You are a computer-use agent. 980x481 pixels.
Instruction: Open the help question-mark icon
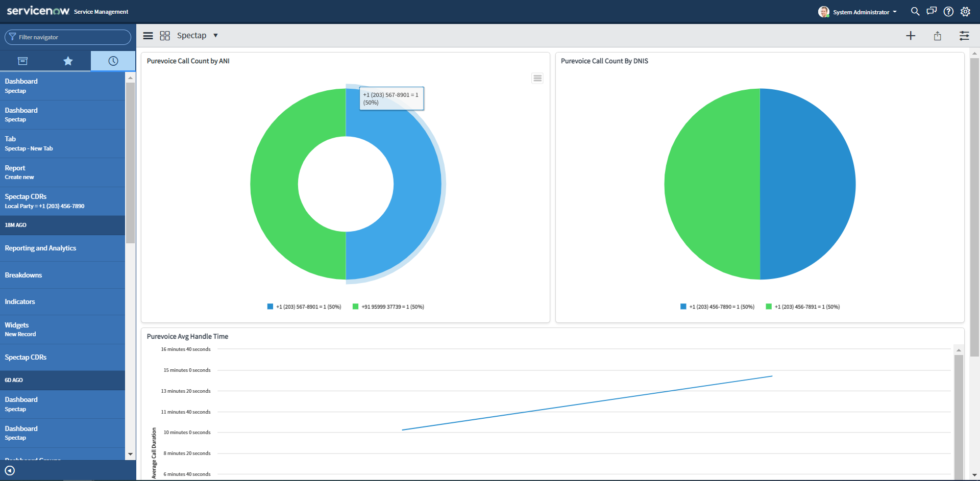point(948,11)
